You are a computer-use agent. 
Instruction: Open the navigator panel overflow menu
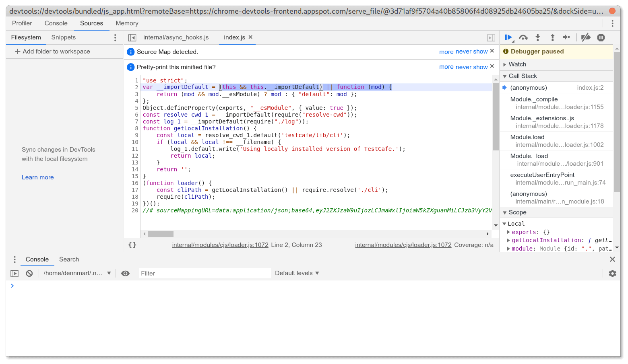coord(115,37)
